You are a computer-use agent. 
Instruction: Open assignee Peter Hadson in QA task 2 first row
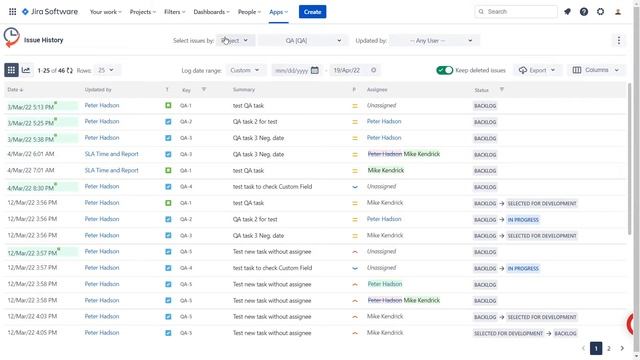click(384, 122)
